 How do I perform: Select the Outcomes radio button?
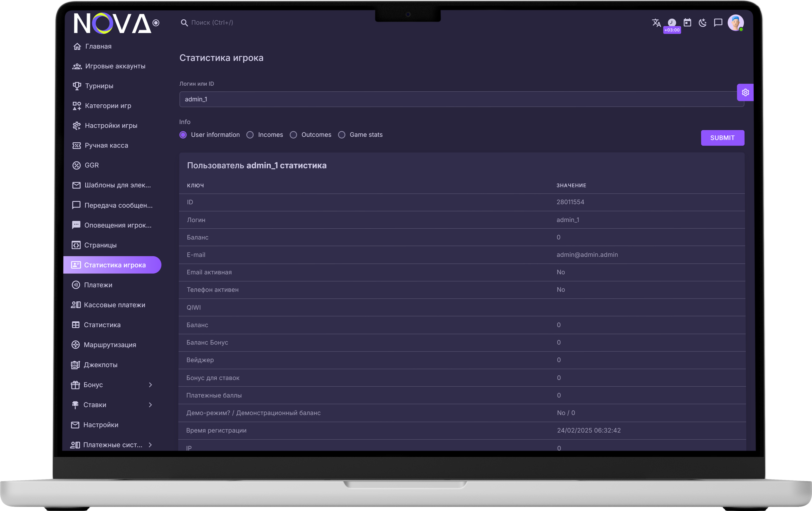tap(293, 135)
